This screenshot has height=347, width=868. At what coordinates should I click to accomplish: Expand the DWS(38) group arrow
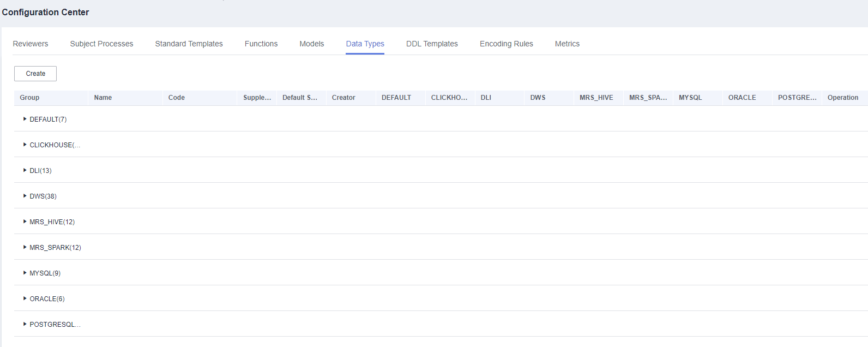[x=25, y=196]
